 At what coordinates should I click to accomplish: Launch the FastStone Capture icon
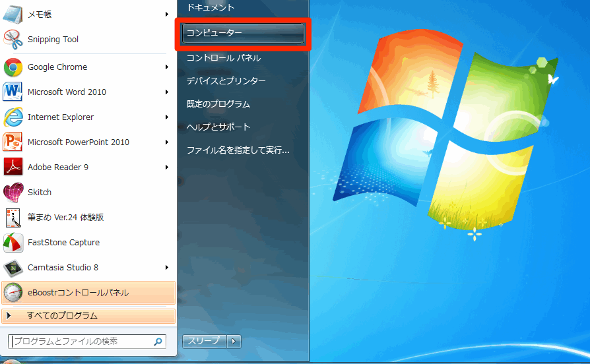pos(13,243)
